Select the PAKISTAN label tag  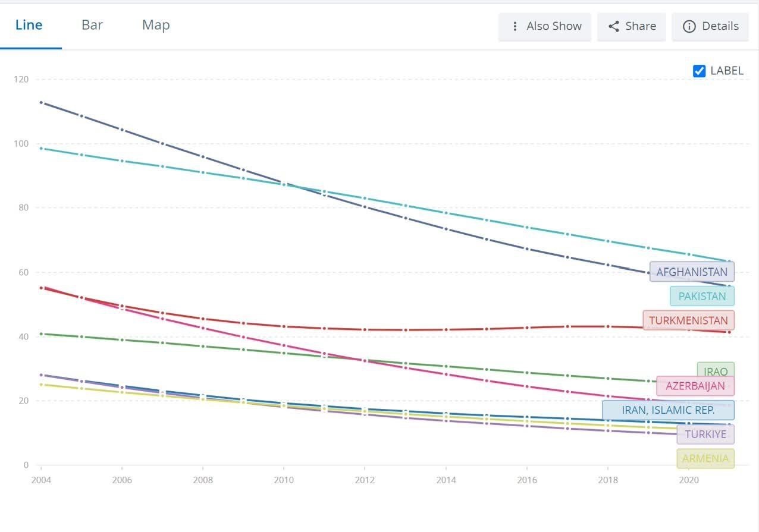702,296
